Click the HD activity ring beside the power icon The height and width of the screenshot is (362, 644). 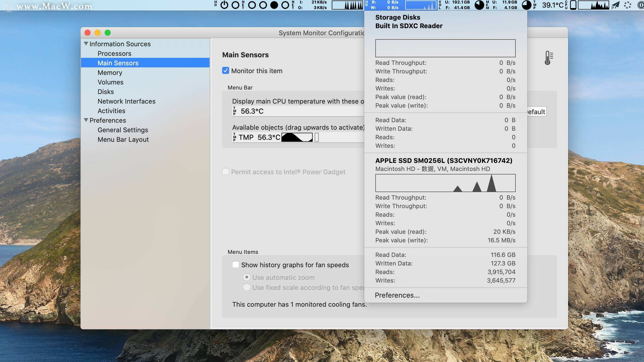235,5
